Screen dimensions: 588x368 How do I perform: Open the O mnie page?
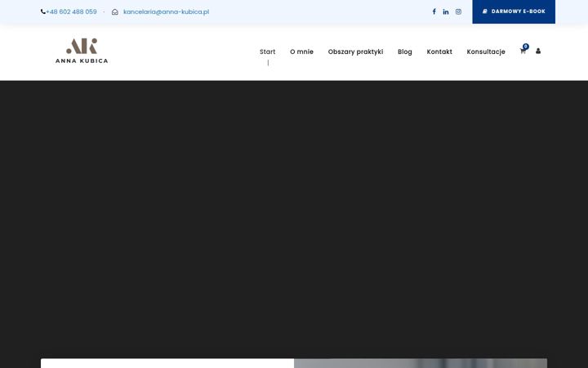(x=301, y=52)
